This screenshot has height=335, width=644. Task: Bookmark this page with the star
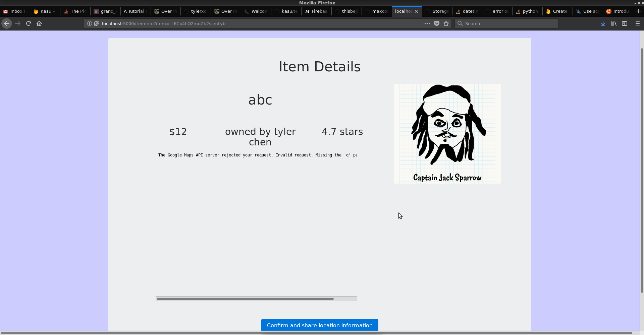(446, 23)
